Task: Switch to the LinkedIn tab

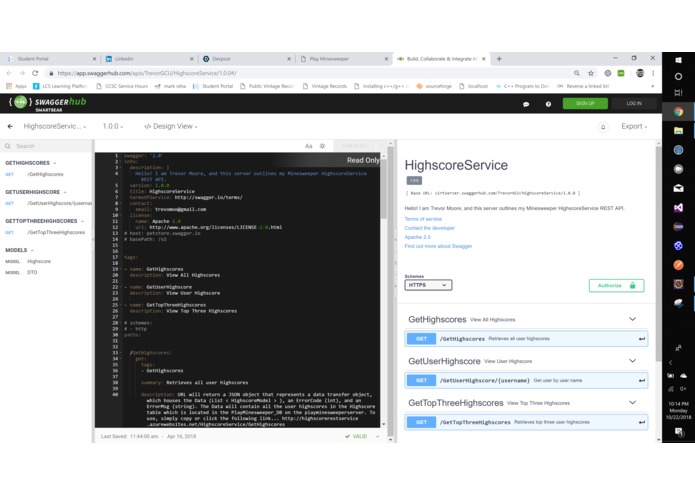Action: 148,58
